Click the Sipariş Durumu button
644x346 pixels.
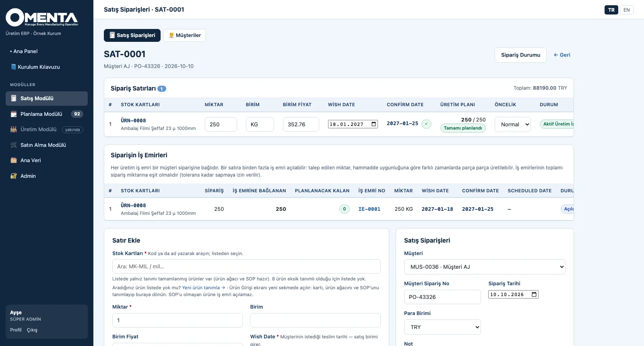point(520,55)
